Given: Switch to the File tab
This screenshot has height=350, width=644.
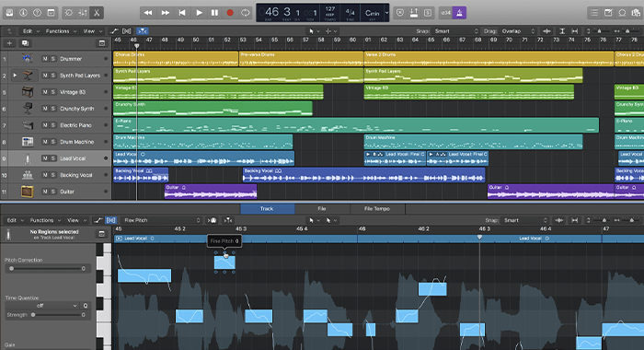Looking at the screenshot, I should (322, 208).
